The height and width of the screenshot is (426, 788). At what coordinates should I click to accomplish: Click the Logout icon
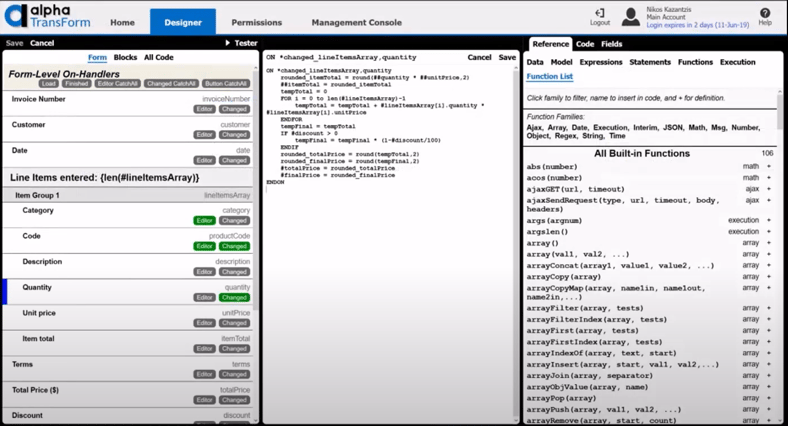coord(600,13)
